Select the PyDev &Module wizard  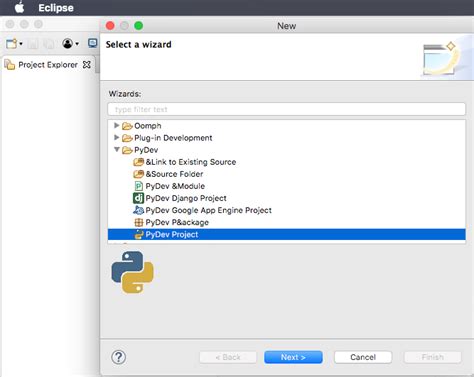click(x=175, y=186)
